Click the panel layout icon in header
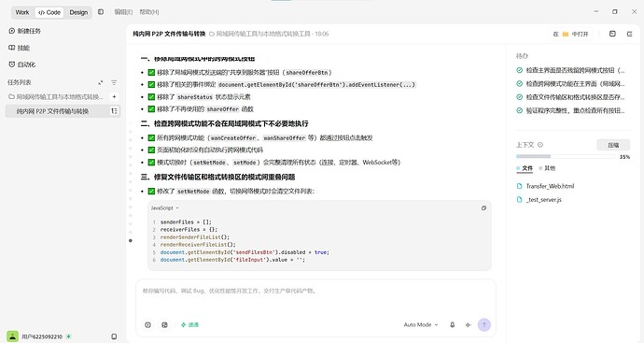The height and width of the screenshot is (343, 644). [612, 34]
